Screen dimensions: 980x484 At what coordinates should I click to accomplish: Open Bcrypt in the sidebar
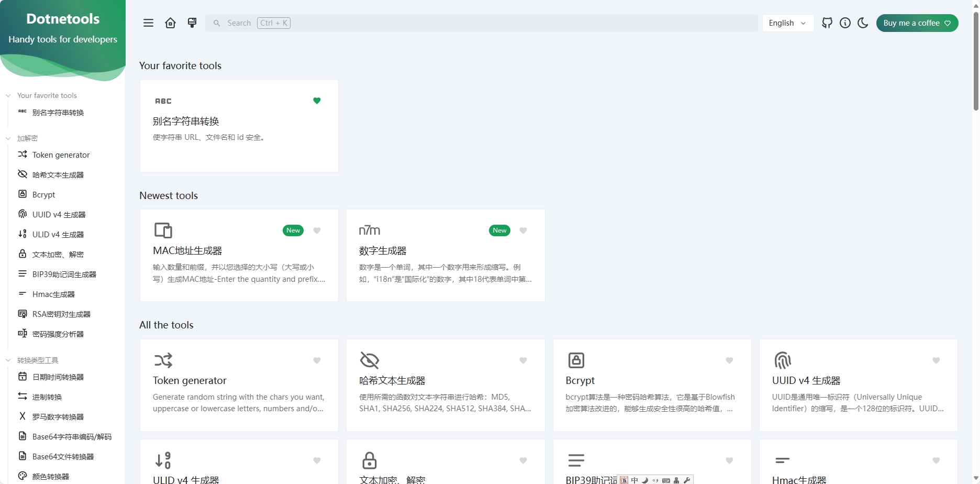click(43, 195)
